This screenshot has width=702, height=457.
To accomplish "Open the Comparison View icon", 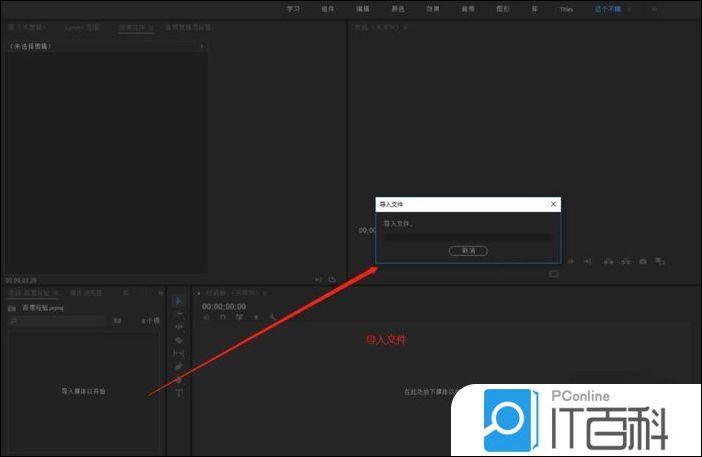I will (x=660, y=261).
